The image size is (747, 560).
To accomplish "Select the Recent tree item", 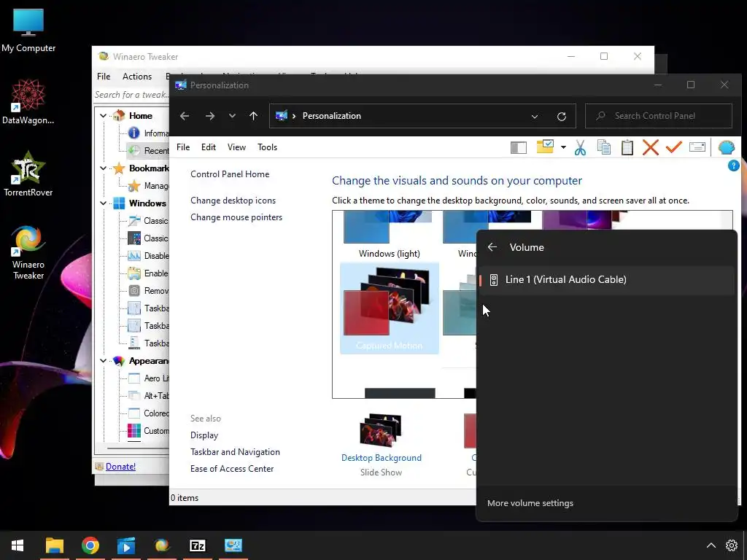I will click(156, 151).
